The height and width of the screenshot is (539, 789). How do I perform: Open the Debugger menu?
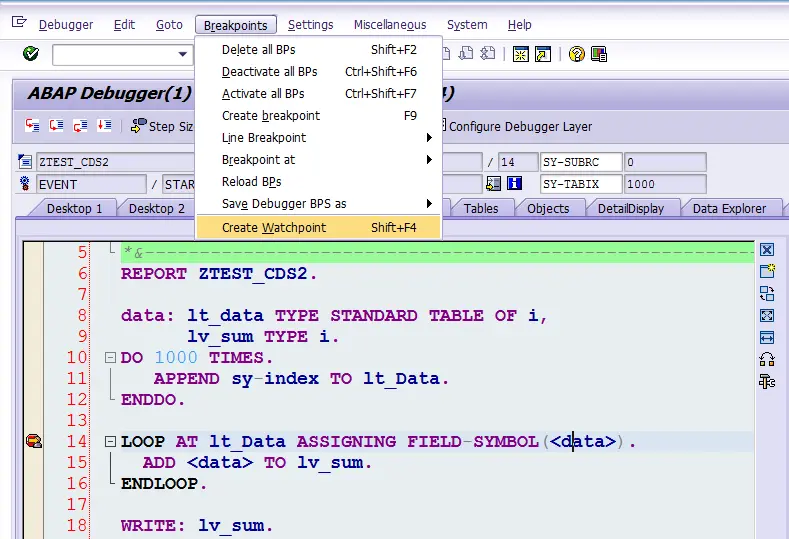tap(66, 25)
